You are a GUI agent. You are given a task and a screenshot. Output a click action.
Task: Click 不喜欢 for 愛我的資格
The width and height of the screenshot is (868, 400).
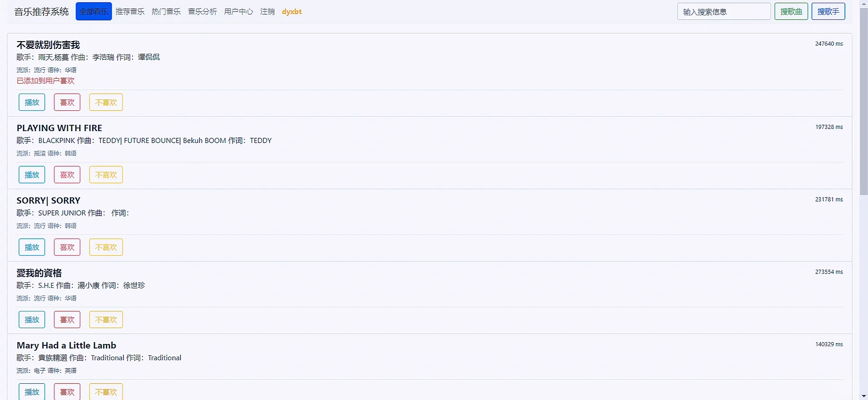pos(106,320)
